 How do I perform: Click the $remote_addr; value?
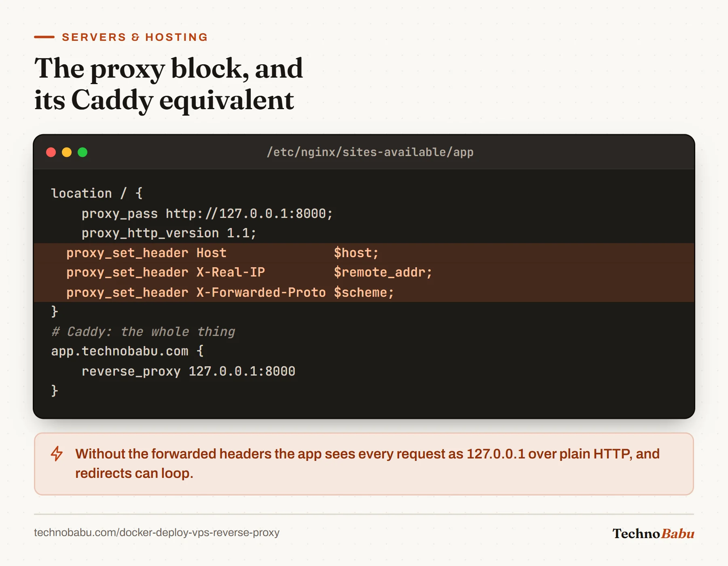(383, 272)
